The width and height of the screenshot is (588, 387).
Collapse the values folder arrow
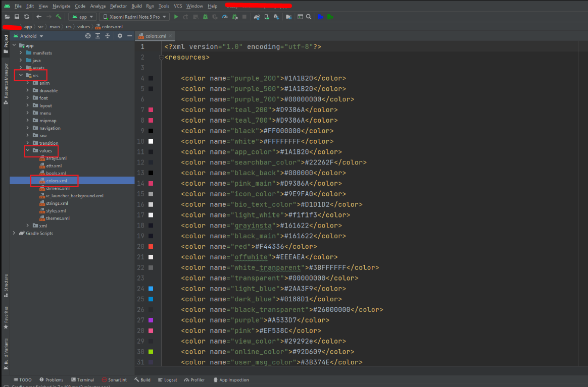pos(28,150)
